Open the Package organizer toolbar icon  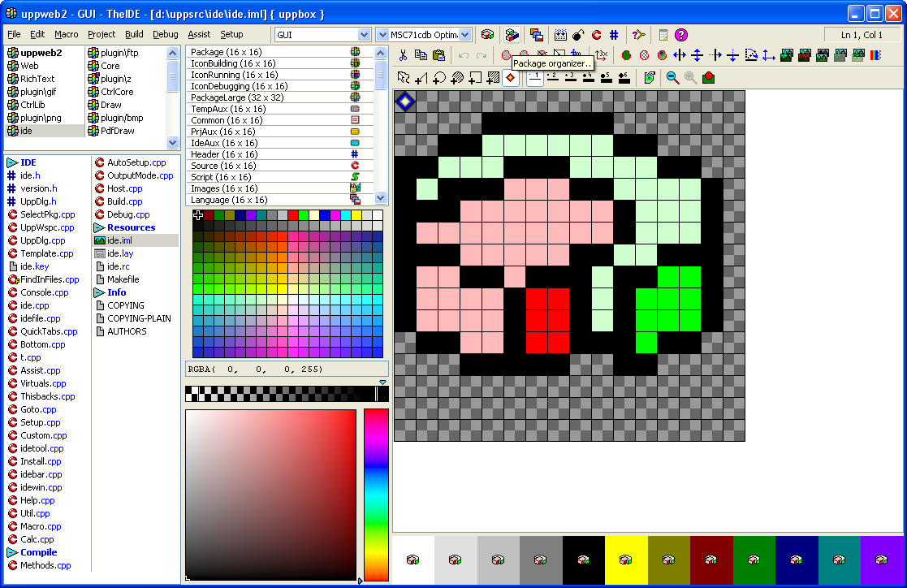click(x=512, y=35)
